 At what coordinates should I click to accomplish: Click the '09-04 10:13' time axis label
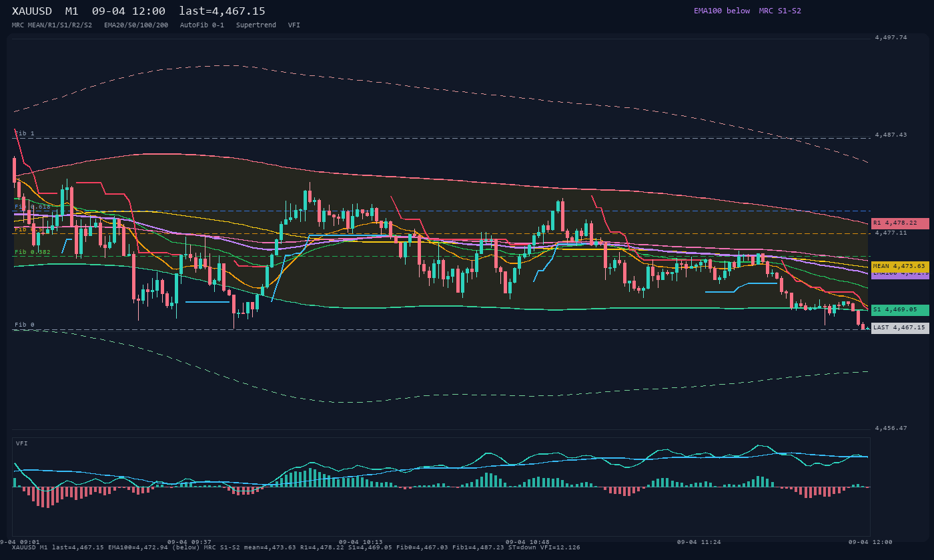coord(361,542)
